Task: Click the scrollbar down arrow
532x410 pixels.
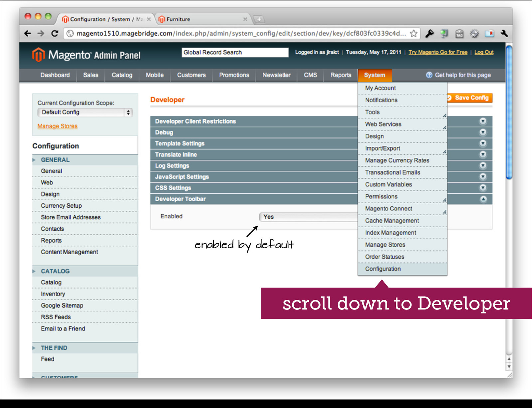Action: click(x=509, y=367)
